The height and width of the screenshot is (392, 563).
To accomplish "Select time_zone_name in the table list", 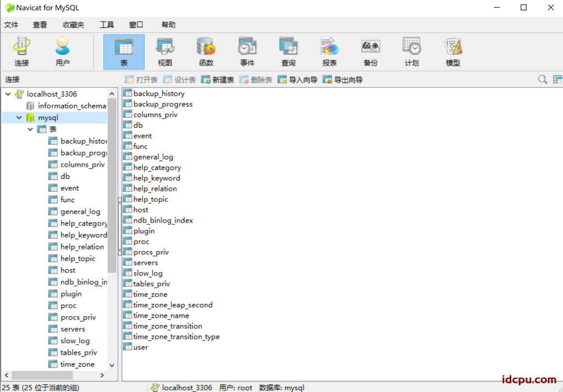I will (161, 316).
